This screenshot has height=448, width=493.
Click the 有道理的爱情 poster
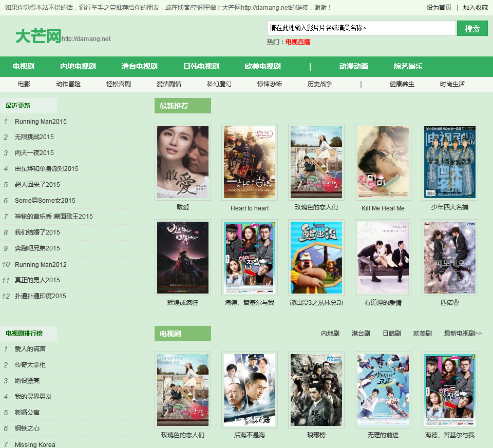pyautogui.click(x=383, y=258)
